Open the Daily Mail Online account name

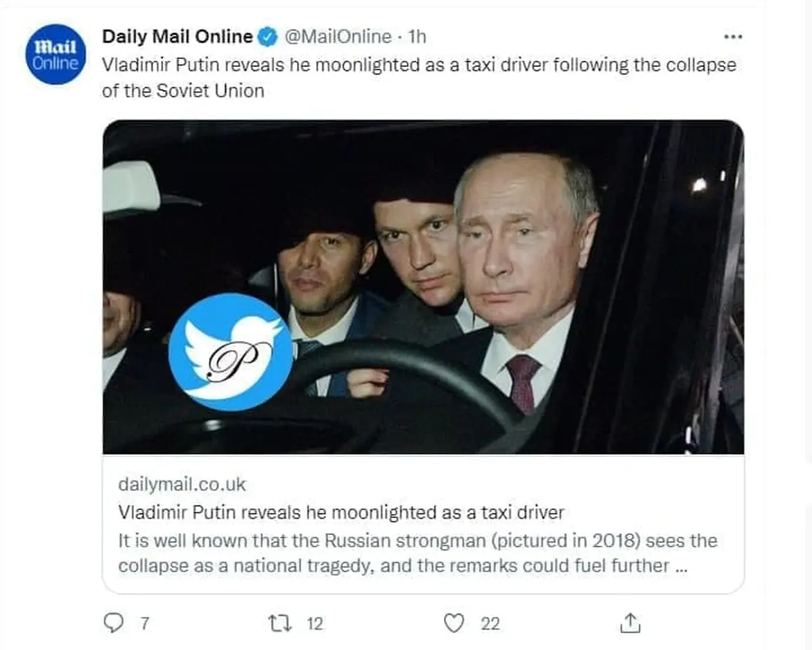pos(178,37)
